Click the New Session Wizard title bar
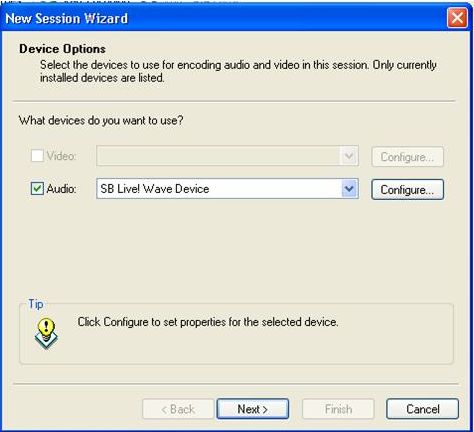 223,18
